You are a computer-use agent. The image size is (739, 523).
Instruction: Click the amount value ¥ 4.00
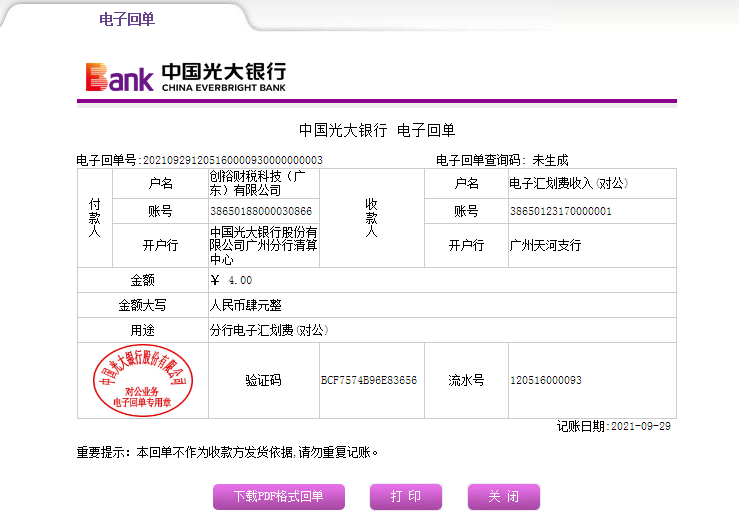(232, 280)
